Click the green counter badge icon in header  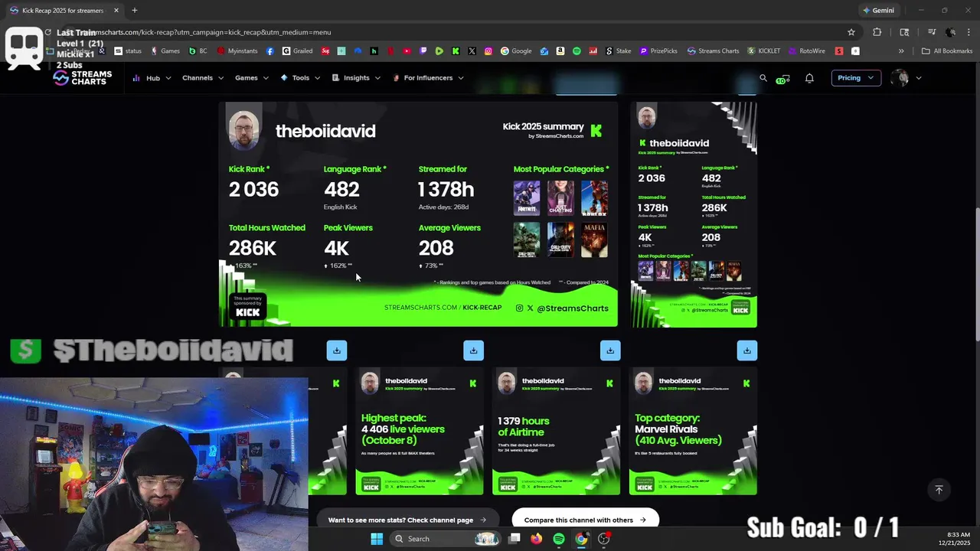[x=782, y=79]
